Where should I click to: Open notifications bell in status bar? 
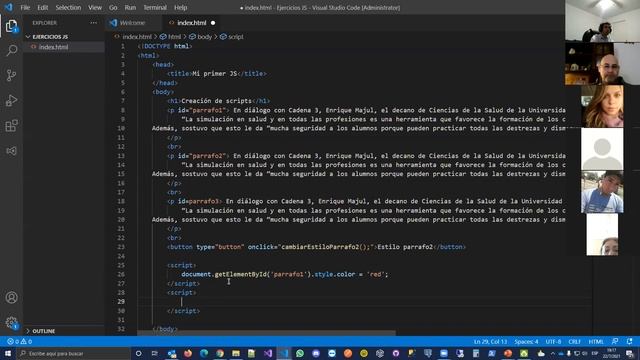tap(629, 342)
